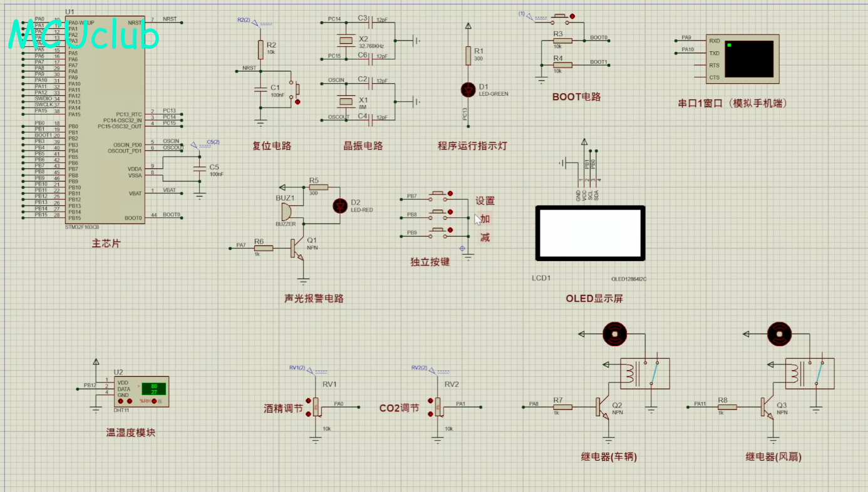Click the fan relay motor symbol
This screenshot has width=868, height=492.
[x=780, y=335]
